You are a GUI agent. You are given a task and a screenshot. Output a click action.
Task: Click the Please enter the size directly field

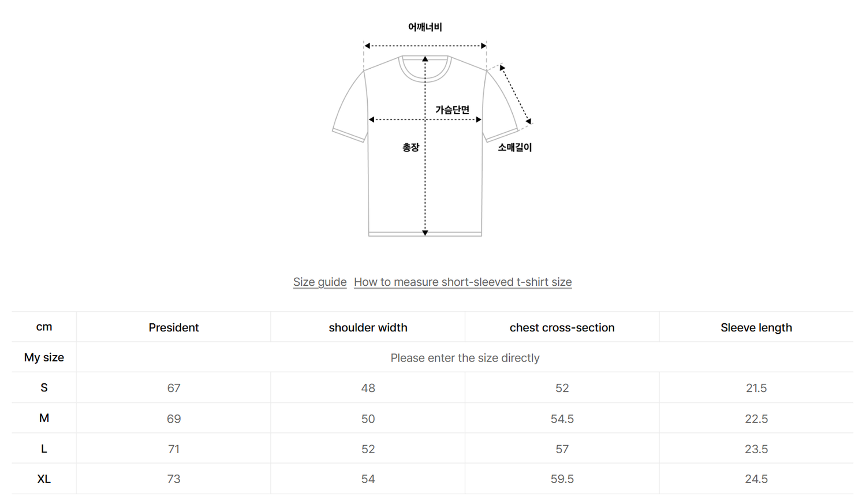pyautogui.click(x=465, y=358)
